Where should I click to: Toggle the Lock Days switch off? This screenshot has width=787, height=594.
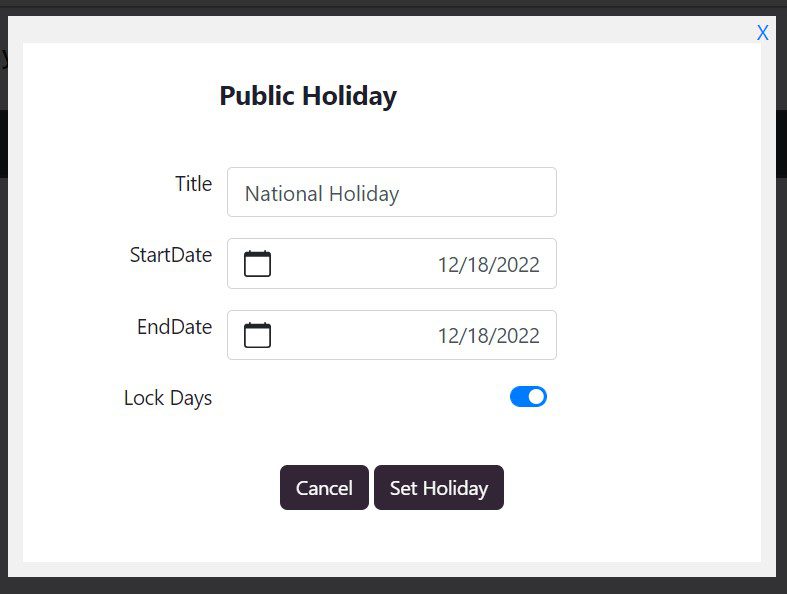pyautogui.click(x=528, y=397)
